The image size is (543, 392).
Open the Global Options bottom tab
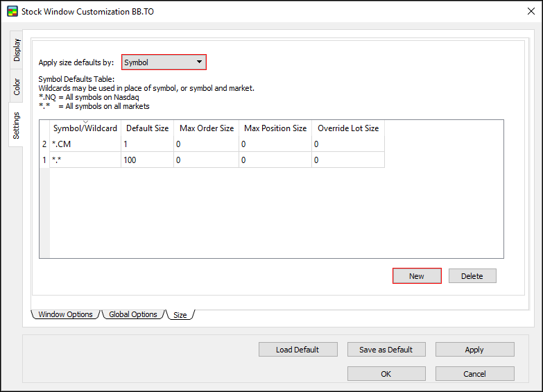pyautogui.click(x=133, y=314)
